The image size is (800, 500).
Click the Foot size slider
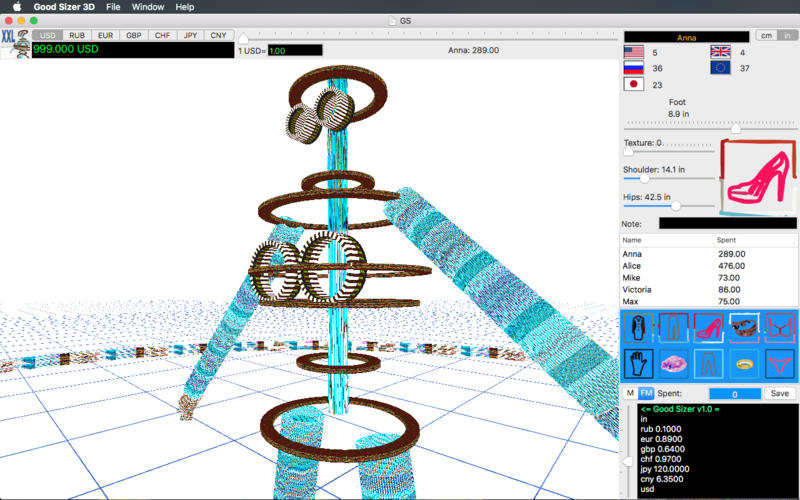[710, 126]
